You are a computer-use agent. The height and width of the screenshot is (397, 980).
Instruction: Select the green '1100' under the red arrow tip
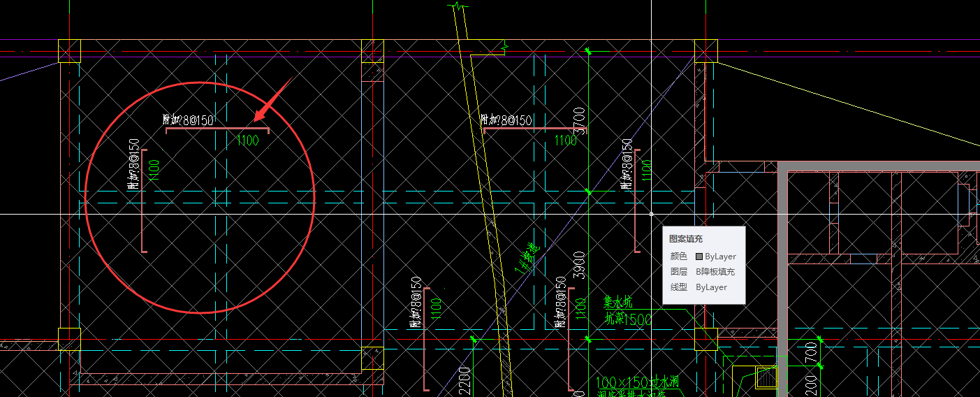point(247,140)
